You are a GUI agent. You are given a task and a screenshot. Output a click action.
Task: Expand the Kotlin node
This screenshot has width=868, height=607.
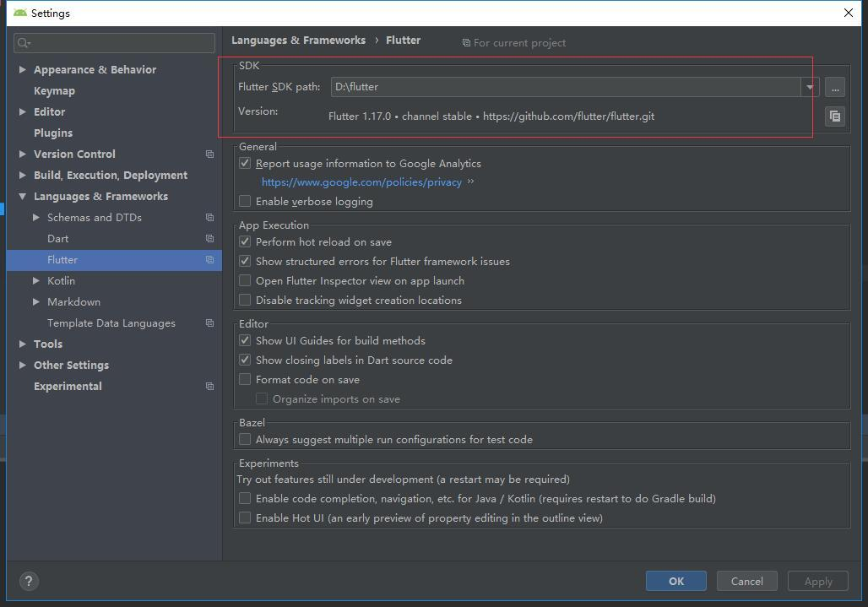(36, 280)
